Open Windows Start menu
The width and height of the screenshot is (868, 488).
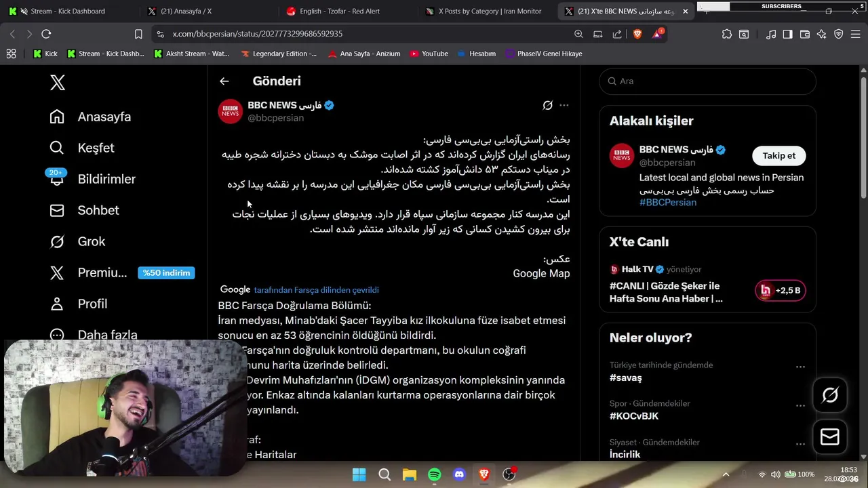(x=359, y=474)
